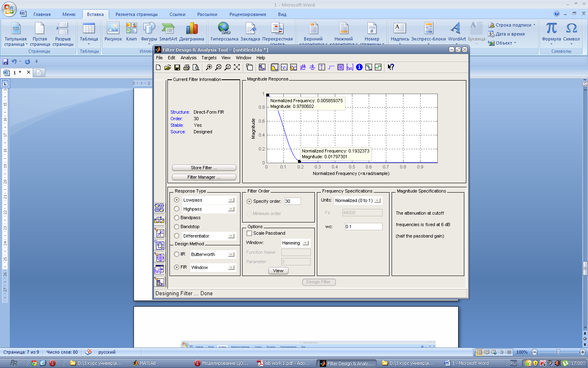
Task: Click Word's Гиперссылка button
Action: click(224, 32)
